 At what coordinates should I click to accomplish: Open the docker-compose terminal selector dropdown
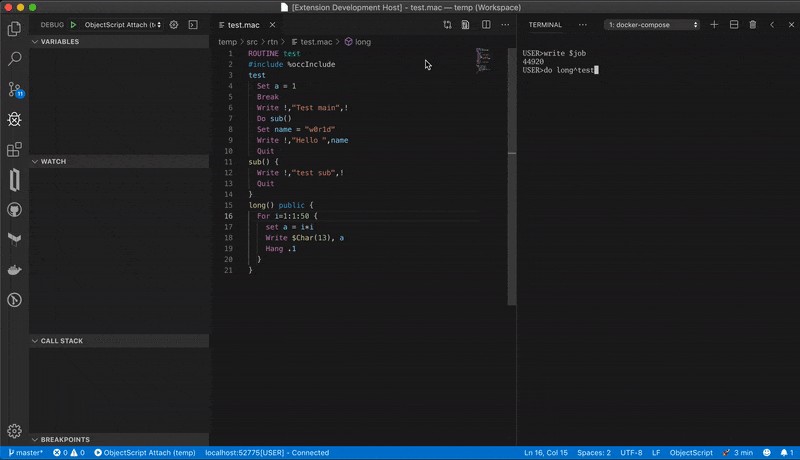click(x=652, y=24)
